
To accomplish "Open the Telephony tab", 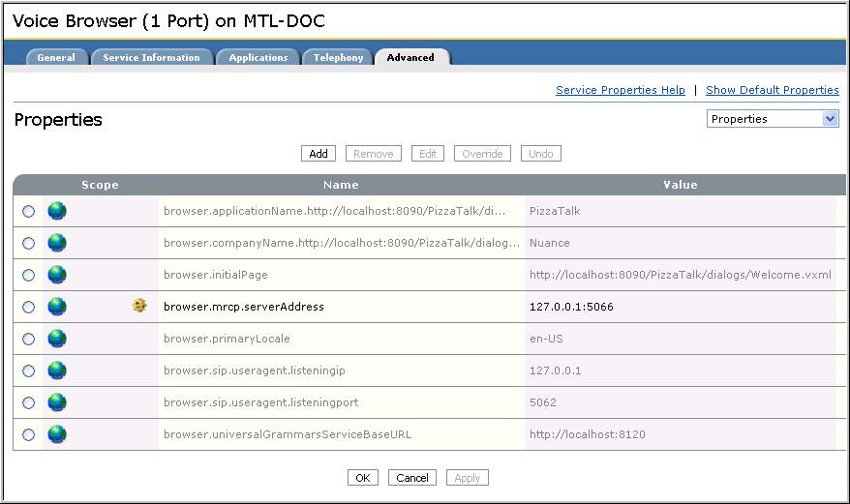I will [x=338, y=58].
